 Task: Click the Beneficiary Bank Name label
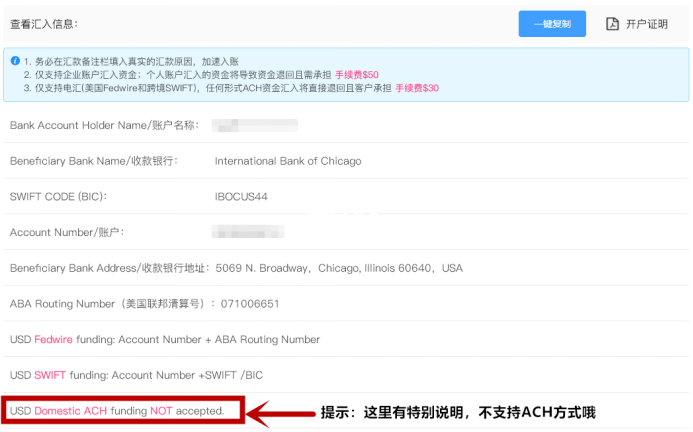pos(94,161)
